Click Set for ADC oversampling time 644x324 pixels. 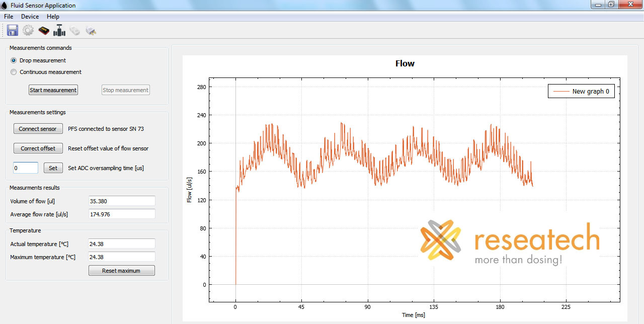tap(53, 168)
